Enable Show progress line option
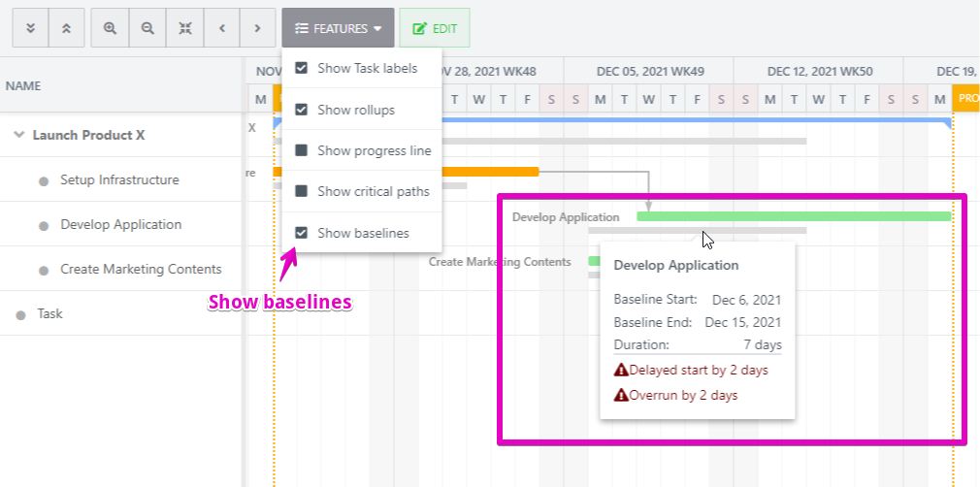This screenshot has width=980, height=487. tap(301, 150)
